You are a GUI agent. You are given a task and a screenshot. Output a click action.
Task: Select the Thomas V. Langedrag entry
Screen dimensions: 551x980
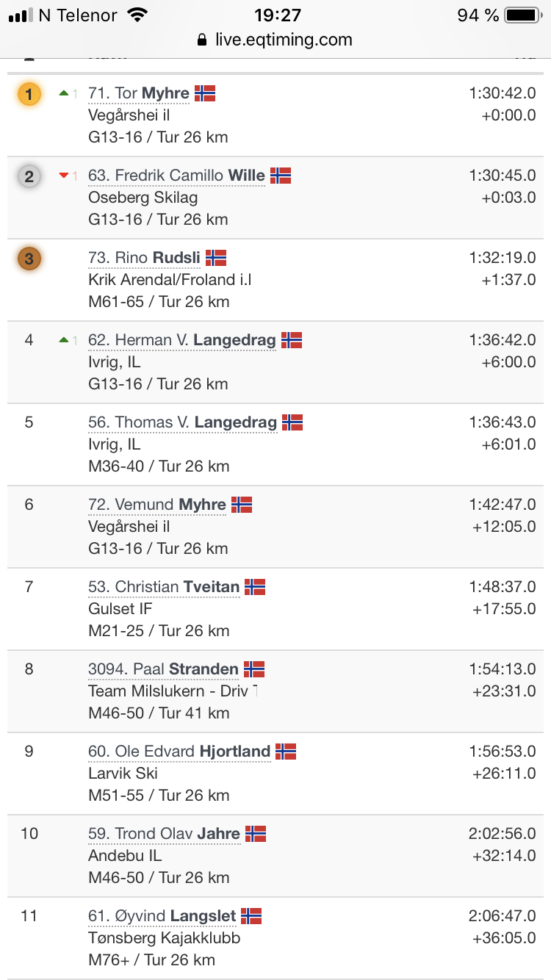coord(182,422)
